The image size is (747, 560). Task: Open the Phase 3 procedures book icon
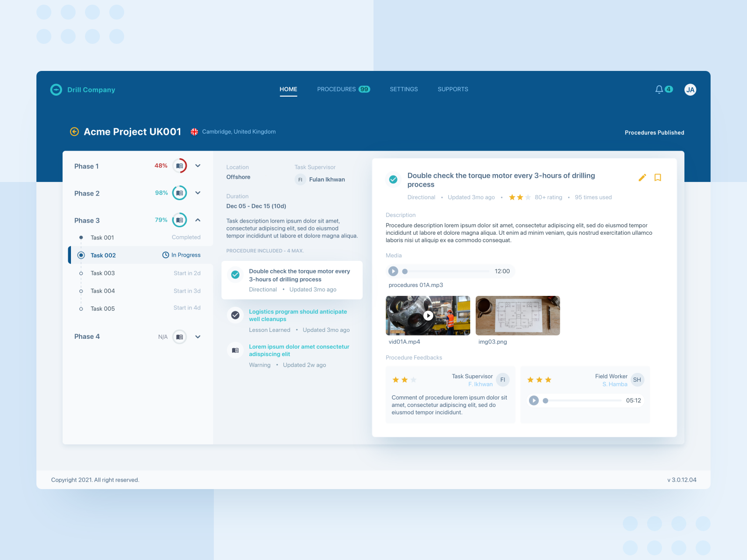(x=179, y=220)
